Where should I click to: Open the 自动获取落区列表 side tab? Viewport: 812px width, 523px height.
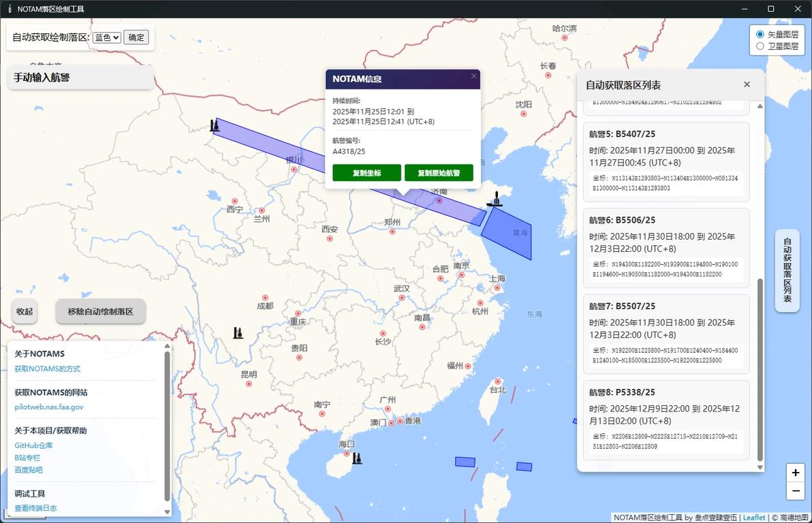[787, 270]
